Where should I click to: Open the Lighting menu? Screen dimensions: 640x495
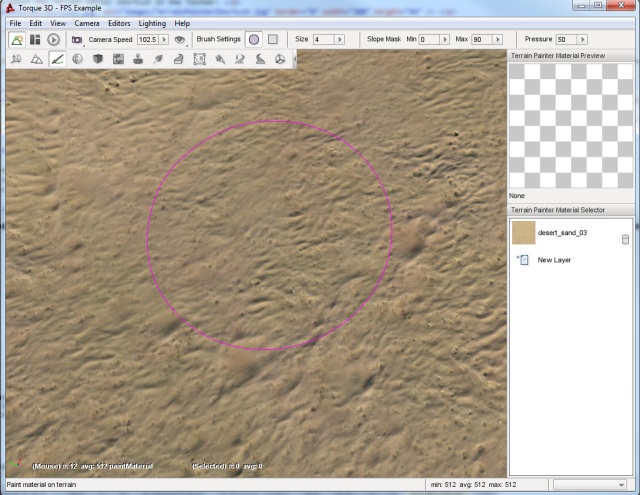coord(152,22)
